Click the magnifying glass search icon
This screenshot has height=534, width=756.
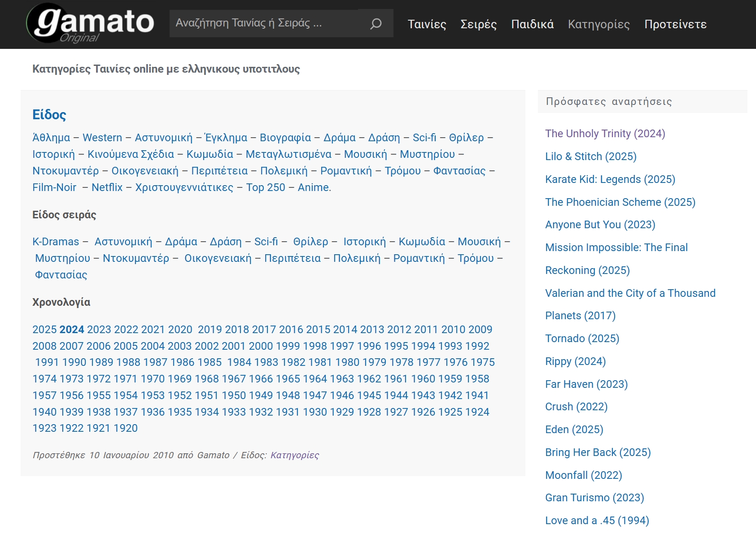point(376,23)
